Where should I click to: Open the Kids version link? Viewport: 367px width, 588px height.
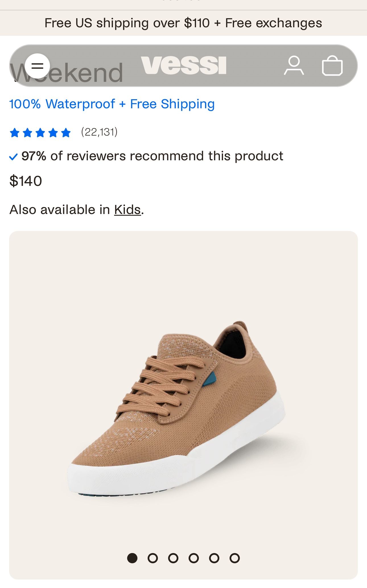[x=127, y=210]
